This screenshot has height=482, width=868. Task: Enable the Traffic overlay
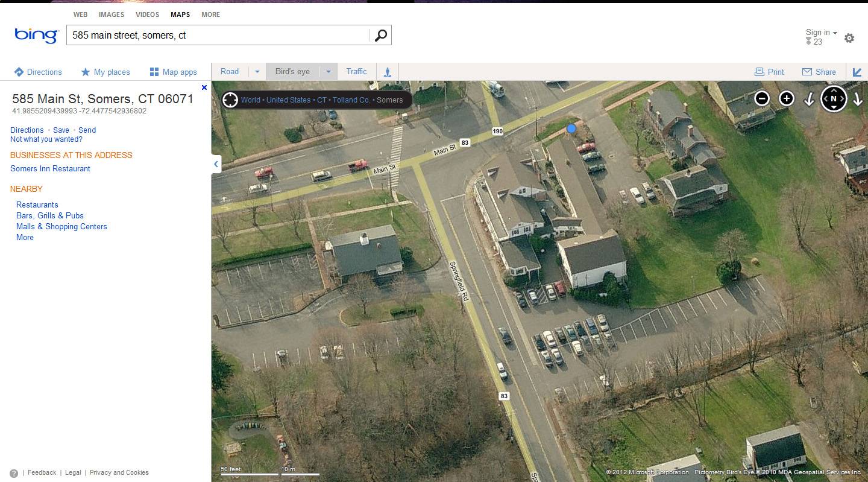[356, 71]
